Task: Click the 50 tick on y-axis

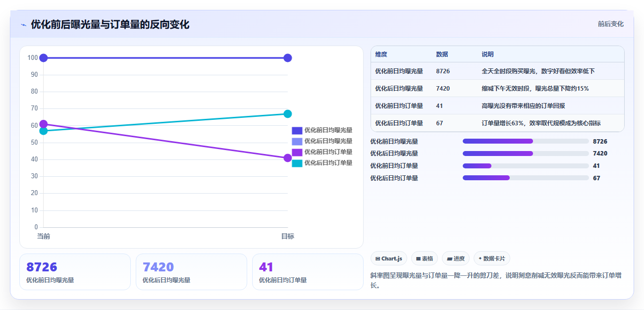Action: point(34,143)
